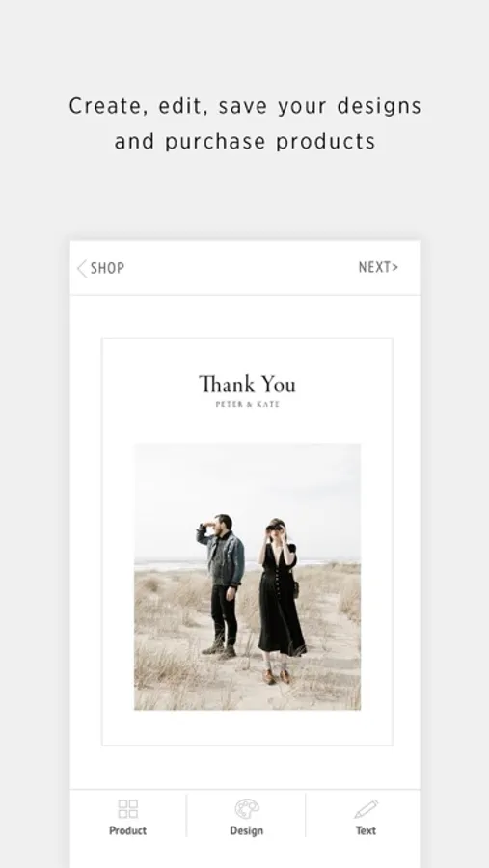The height and width of the screenshot is (868, 489).
Task: Select the Product tab label
Action: tap(128, 830)
